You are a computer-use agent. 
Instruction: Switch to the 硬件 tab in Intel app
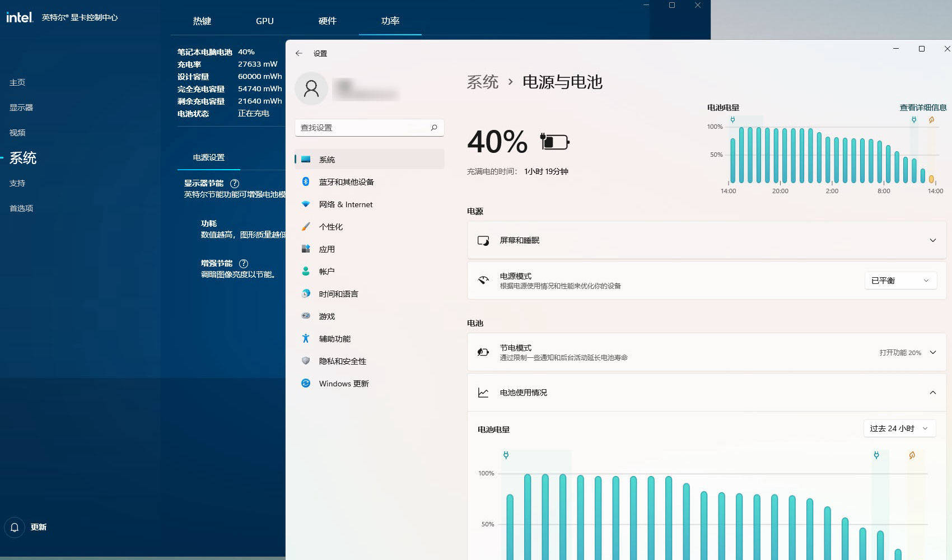[328, 21]
